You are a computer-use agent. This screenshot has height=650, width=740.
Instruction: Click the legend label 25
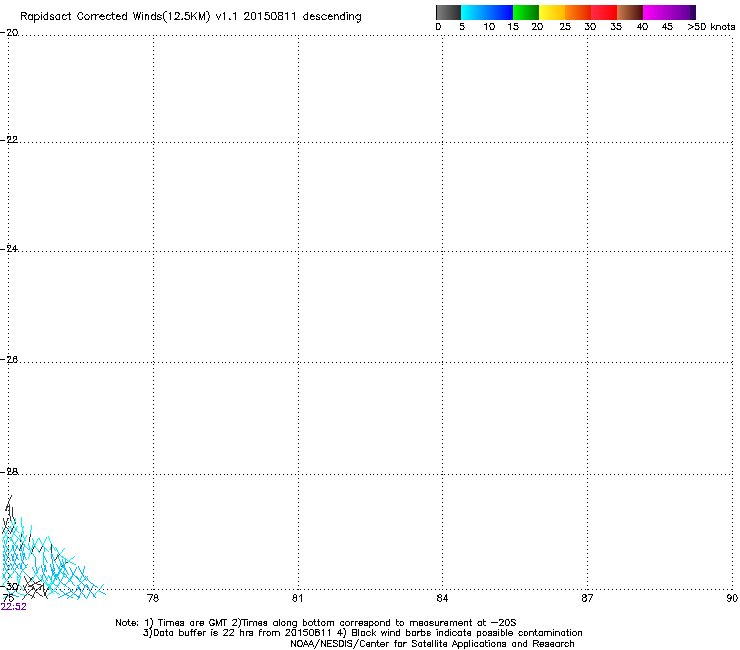(565, 27)
